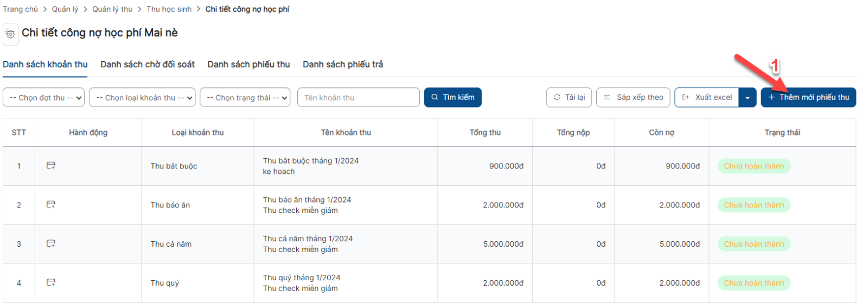Click the Tìm kiếm search button
The image size is (868, 308).
(453, 97)
